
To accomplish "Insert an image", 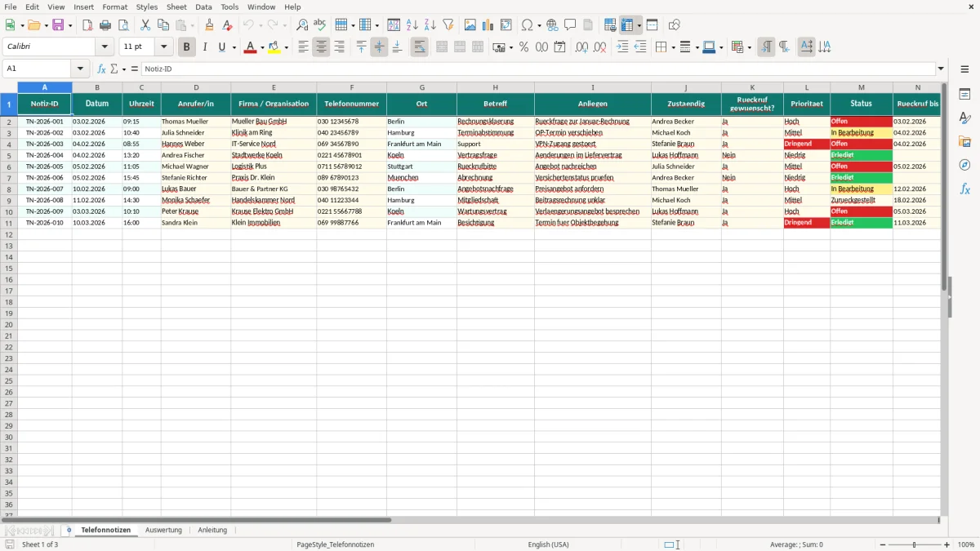I will [470, 25].
